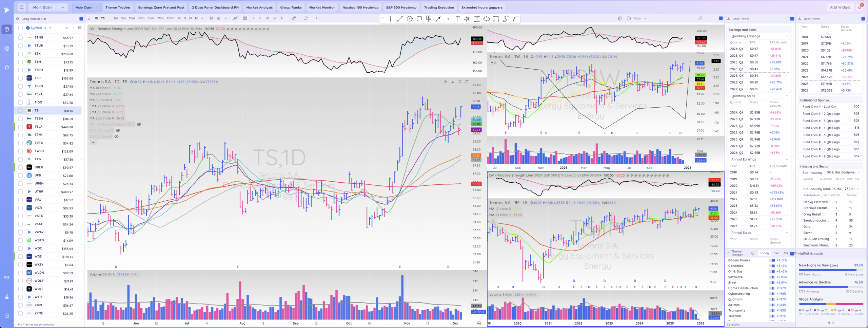Select the 65m timeframe button
868x328 pixels.
click(151, 18)
